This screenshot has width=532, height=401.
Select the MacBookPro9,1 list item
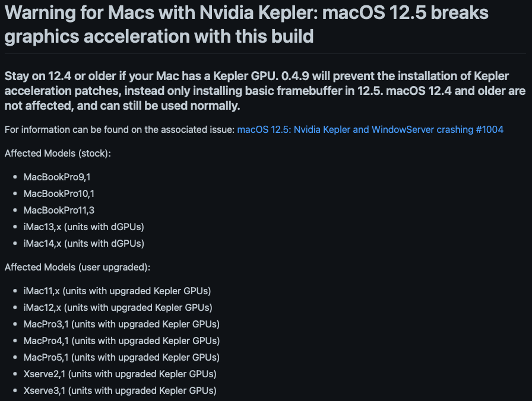coord(57,177)
